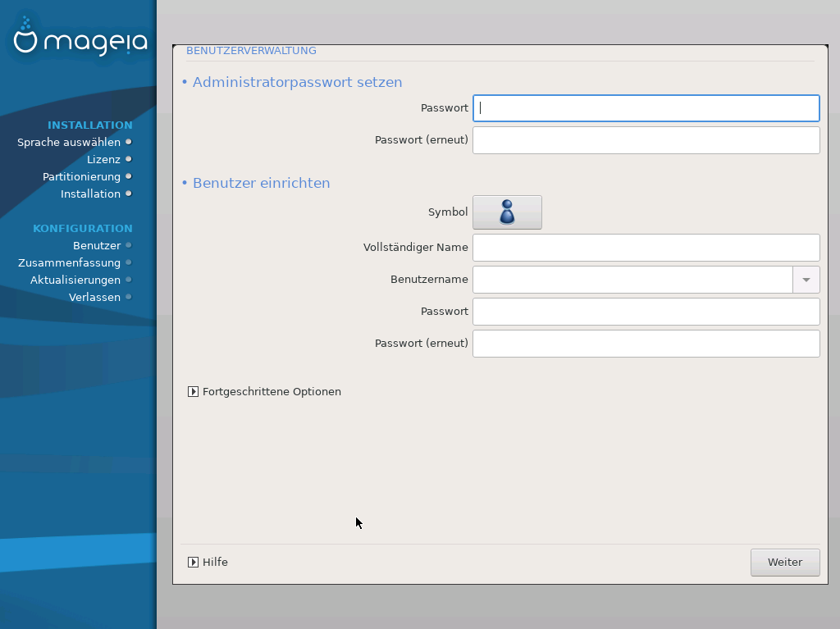Select Partitionierung step in sidebar
Image resolution: width=840 pixels, height=629 pixels.
[81, 177]
